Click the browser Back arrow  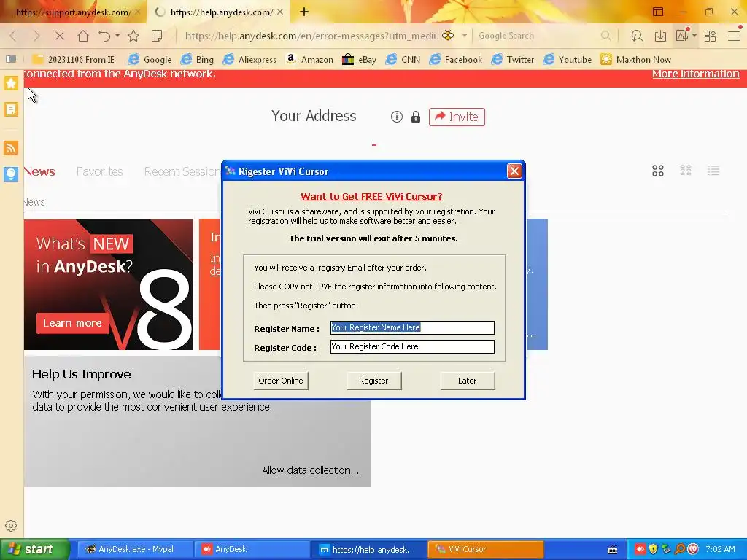[x=13, y=36]
